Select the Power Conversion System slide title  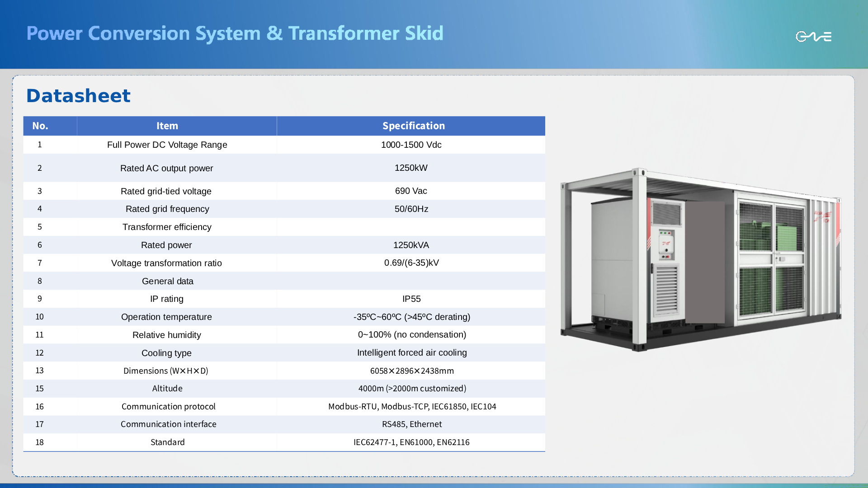coord(235,33)
